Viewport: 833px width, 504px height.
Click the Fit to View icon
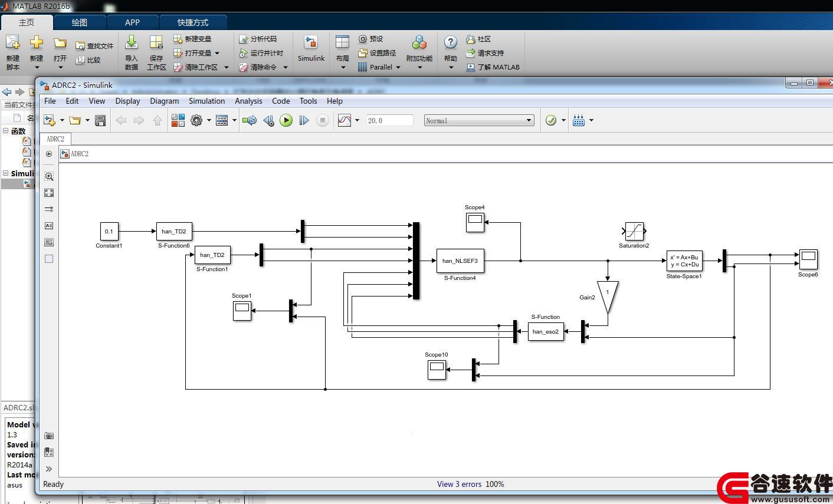(x=49, y=193)
